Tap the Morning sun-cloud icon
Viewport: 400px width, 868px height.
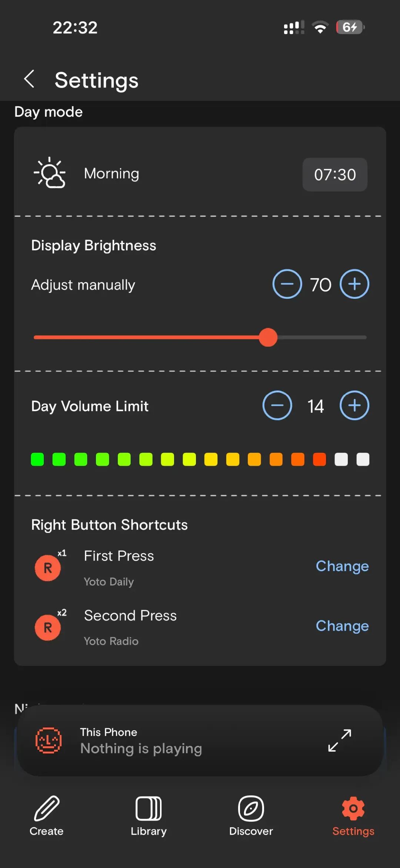coord(50,173)
